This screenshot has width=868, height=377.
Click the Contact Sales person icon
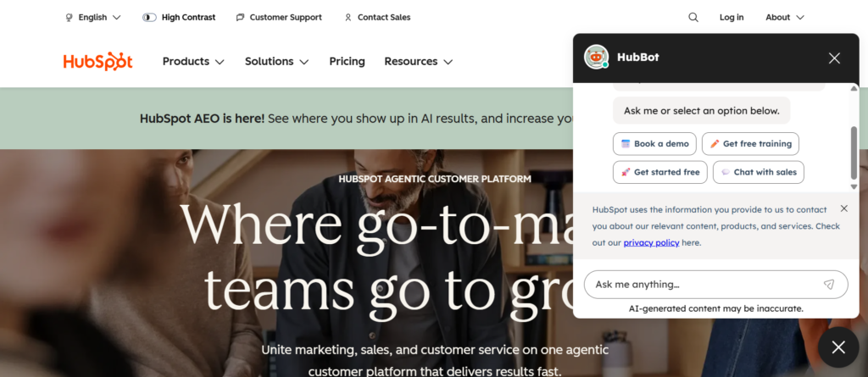(x=348, y=17)
